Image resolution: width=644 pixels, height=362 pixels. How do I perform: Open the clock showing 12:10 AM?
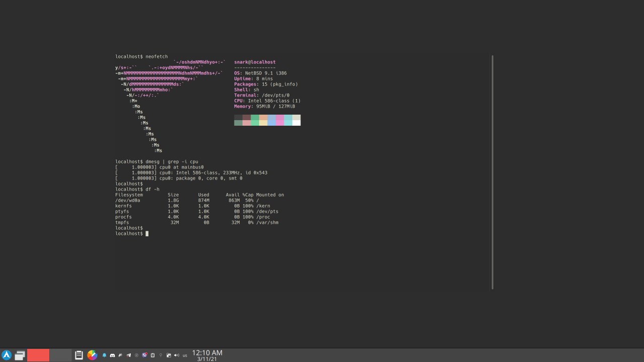pyautogui.click(x=207, y=355)
